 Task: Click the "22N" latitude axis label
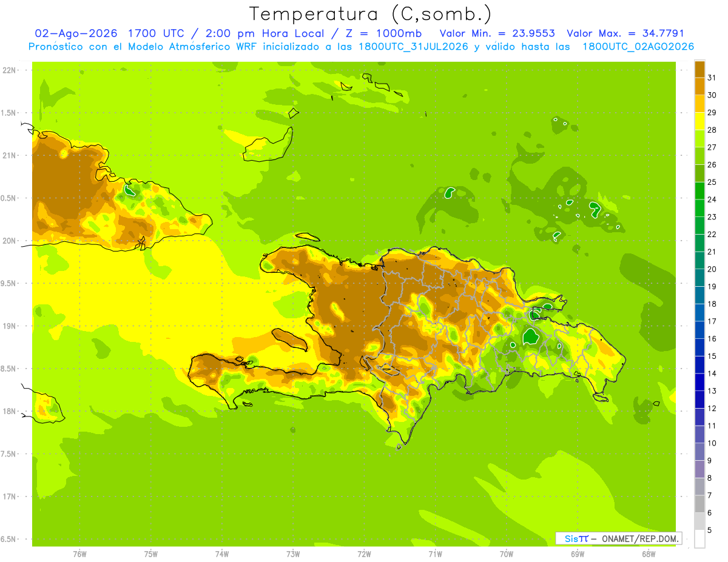click(x=9, y=70)
